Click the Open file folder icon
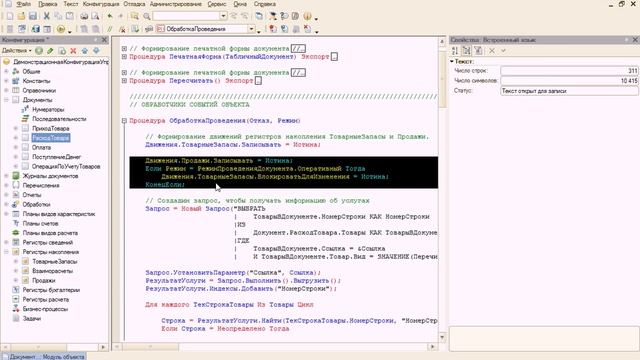 (21, 16)
